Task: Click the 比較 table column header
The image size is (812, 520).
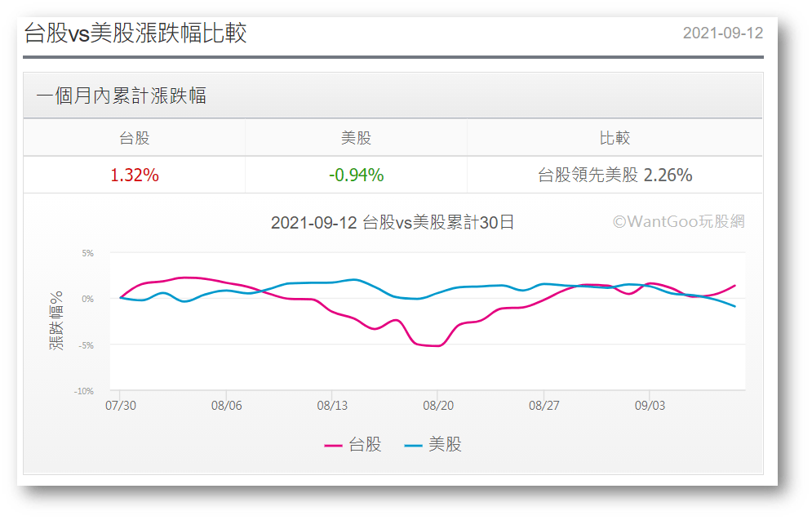Action: click(x=615, y=138)
